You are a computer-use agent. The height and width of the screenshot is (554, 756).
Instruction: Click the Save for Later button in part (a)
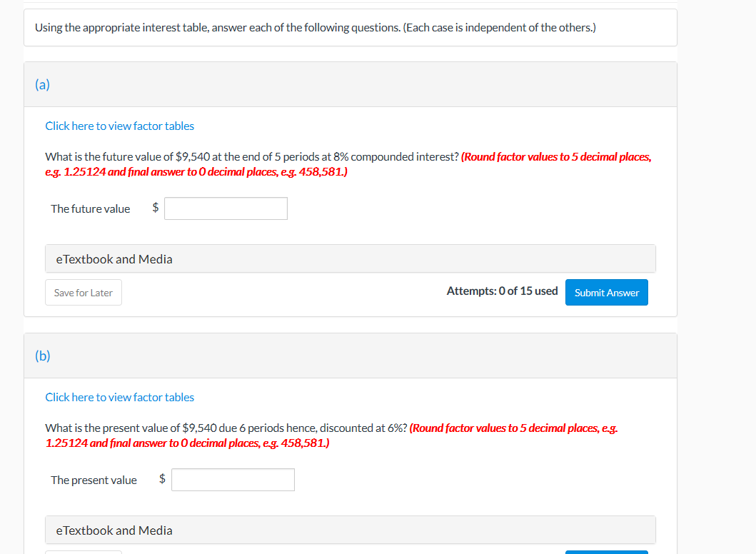(x=83, y=292)
